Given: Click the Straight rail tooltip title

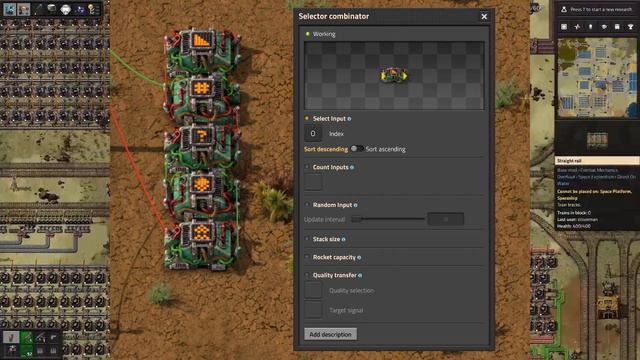Looking at the screenshot, I should [x=597, y=161].
